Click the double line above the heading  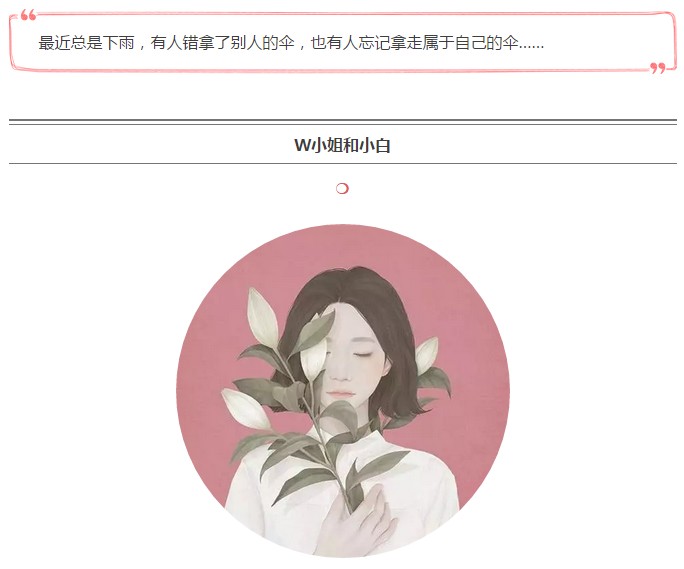tap(343, 122)
